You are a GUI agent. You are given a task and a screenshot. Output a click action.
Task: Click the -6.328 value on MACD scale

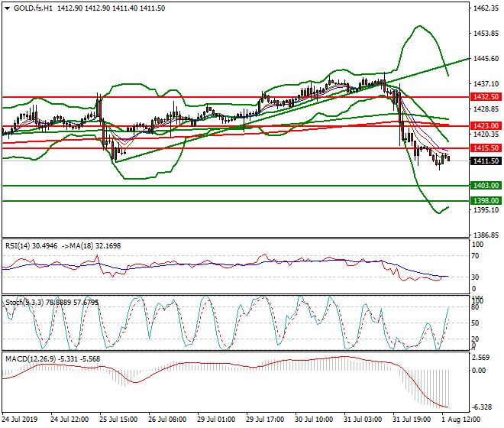tap(484, 407)
